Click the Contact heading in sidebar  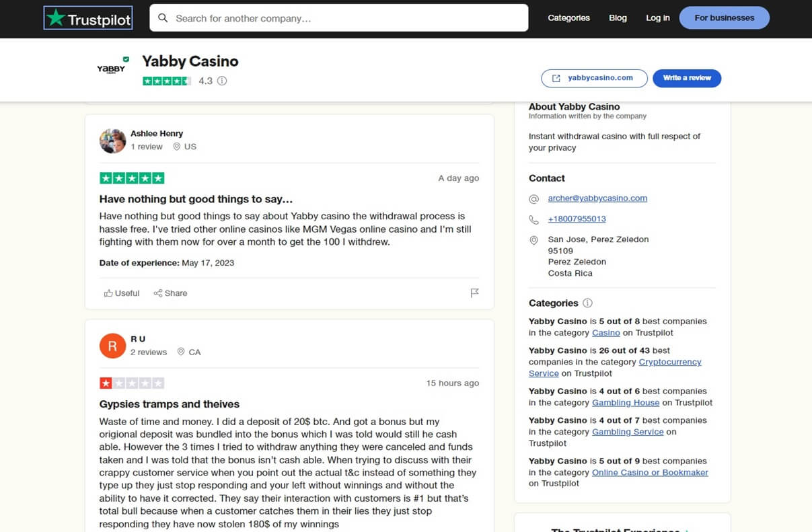pyautogui.click(x=547, y=178)
